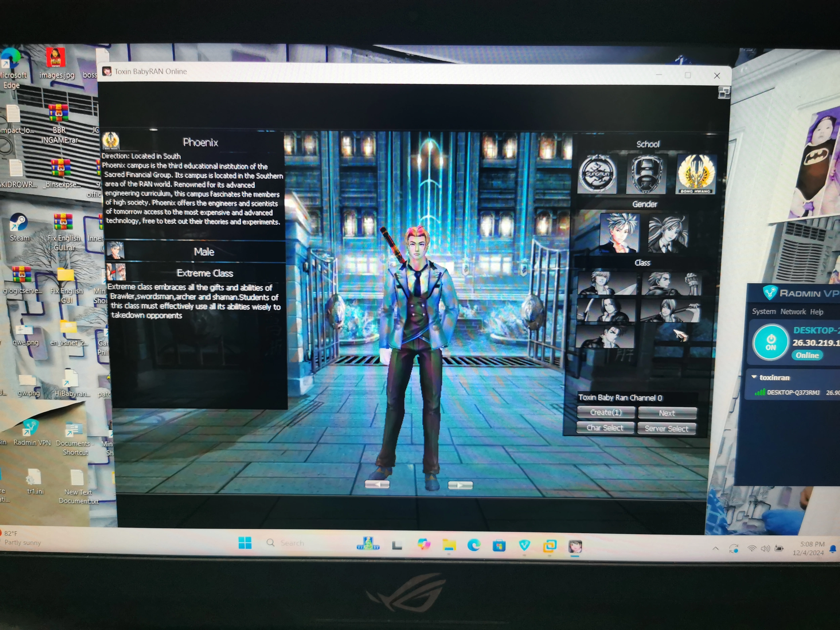Image resolution: width=840 pixels, height=630 pixels.
Task: Click the Create(1) button
Action: click(606, 412)
